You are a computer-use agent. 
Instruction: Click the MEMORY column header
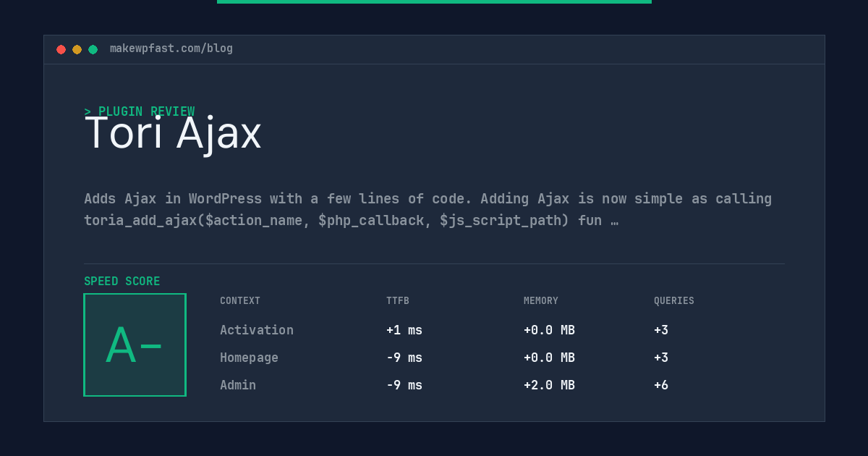[x=541, y=301]
